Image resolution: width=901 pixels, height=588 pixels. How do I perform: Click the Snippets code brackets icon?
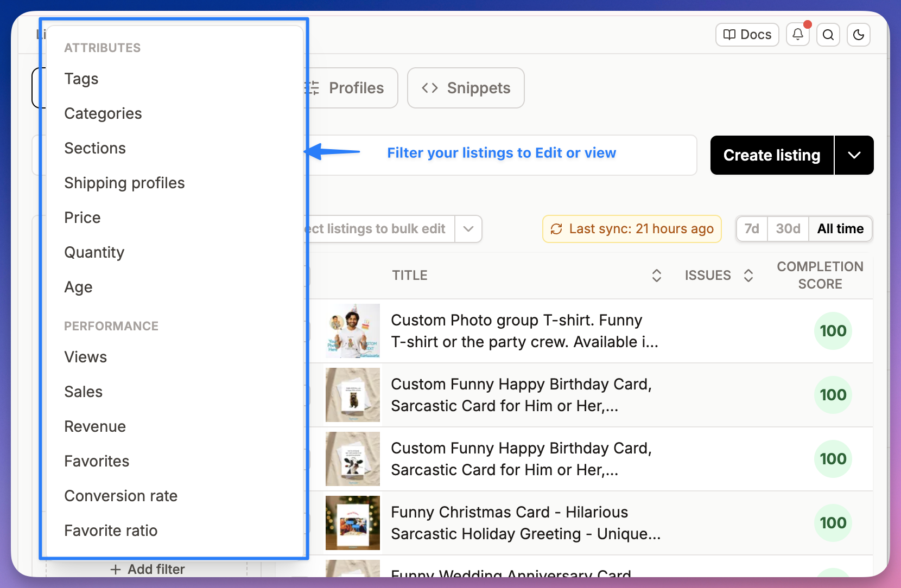(430, 88)
